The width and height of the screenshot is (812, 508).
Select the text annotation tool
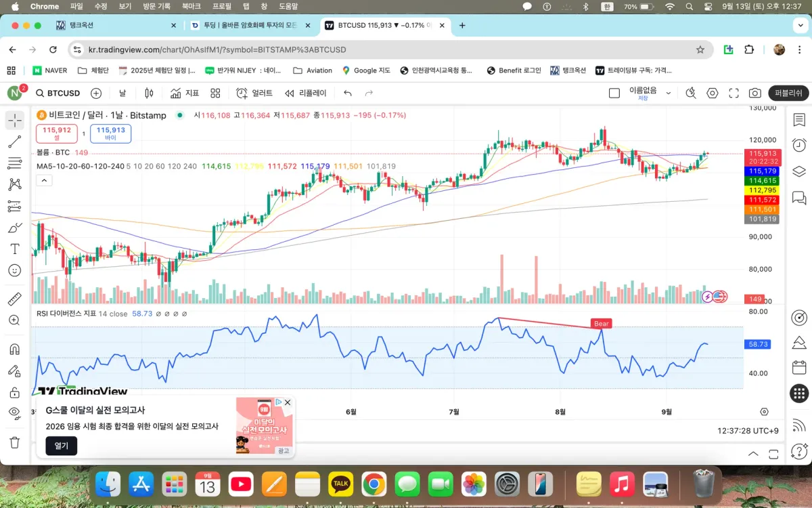[14, 249]
